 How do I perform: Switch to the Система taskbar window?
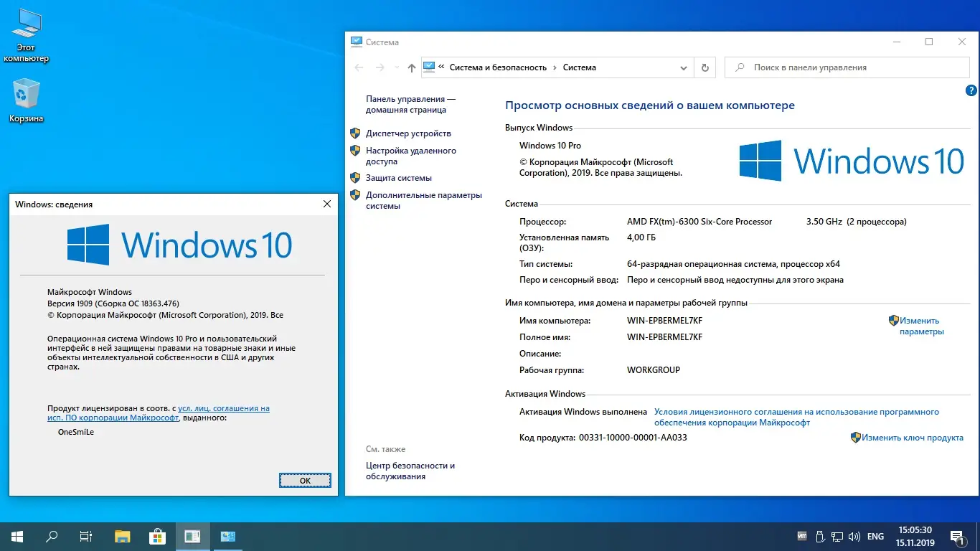(227, 536)
